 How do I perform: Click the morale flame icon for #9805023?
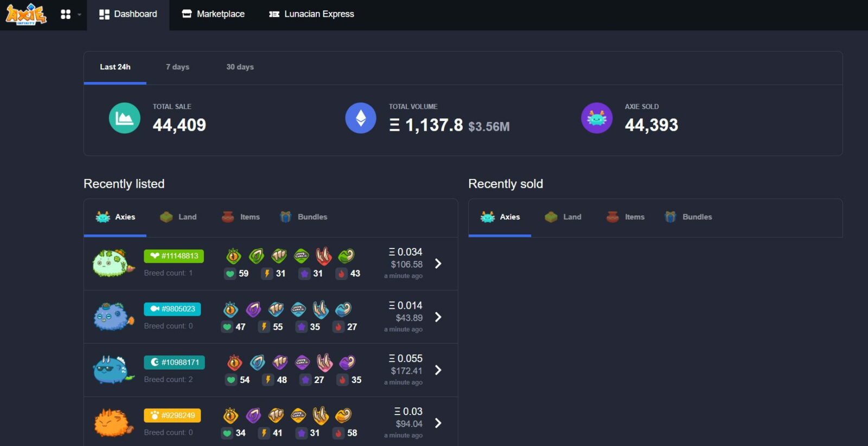(339, 327)
